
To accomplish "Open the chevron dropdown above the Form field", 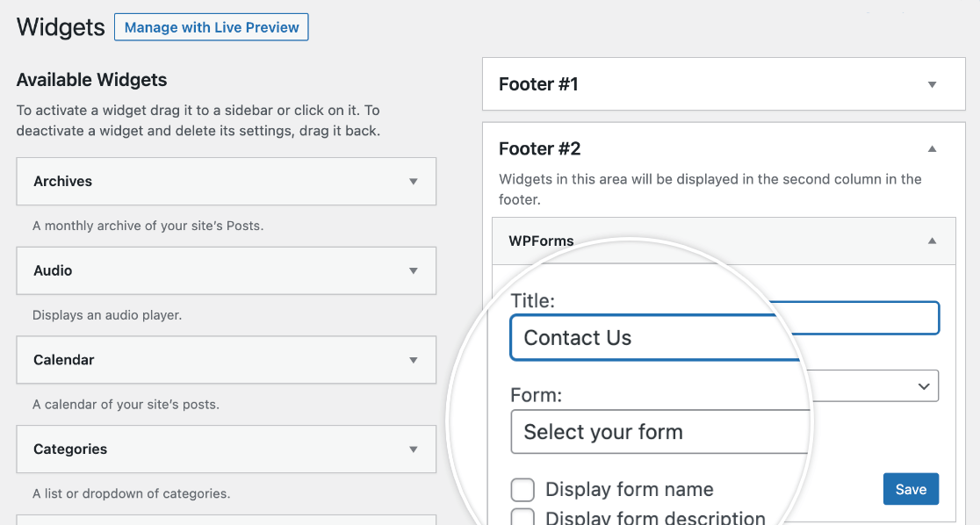I will click(924, 385).
